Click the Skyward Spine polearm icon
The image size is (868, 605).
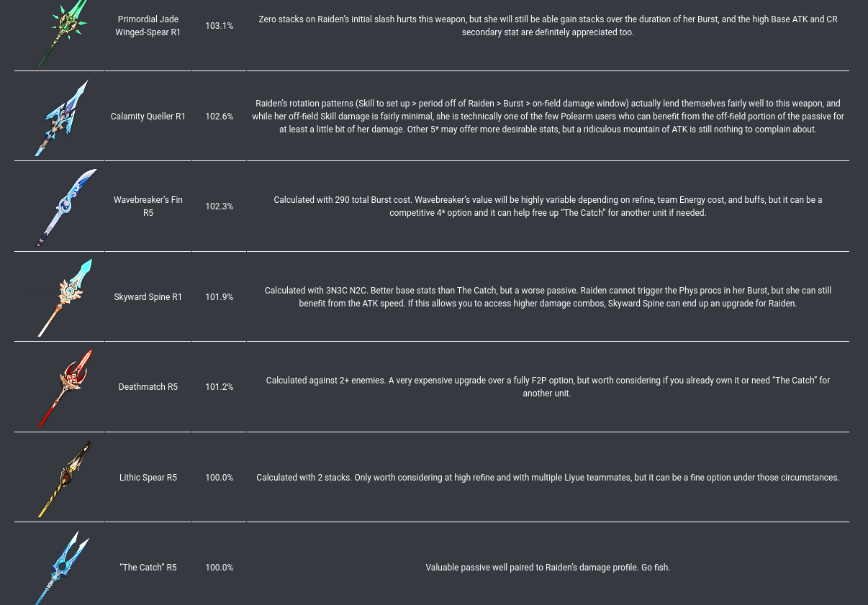pos(64,297)
